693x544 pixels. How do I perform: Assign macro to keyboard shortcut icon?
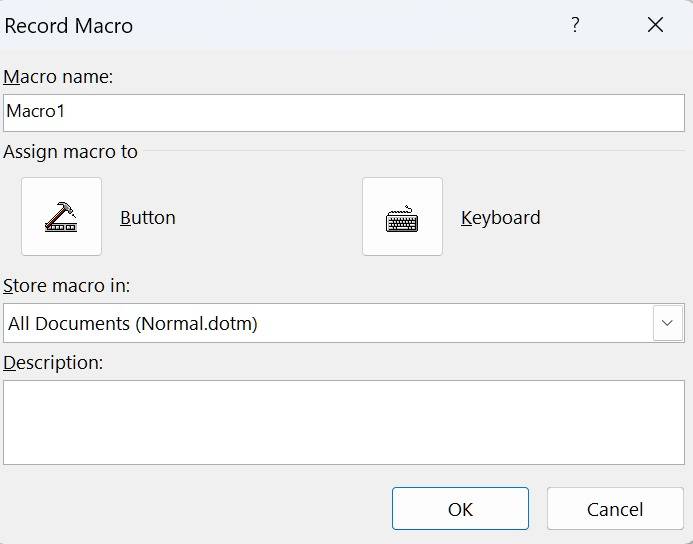point(402,217)
